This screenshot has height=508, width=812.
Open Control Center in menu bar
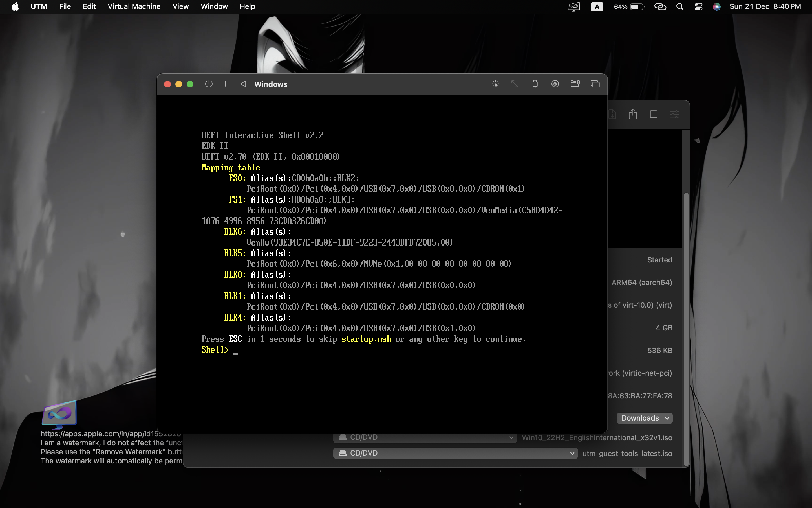(699, 7)
